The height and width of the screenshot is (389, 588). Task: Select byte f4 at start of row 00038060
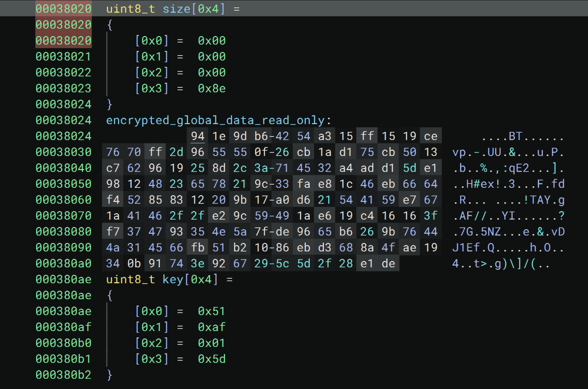[113, 199]
